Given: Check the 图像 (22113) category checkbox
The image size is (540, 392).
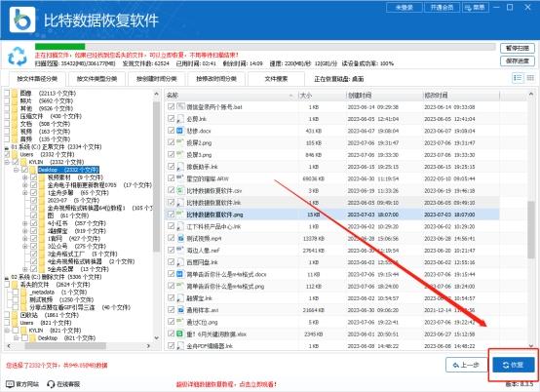Looking at the screenshot, I should pos(7,93).
